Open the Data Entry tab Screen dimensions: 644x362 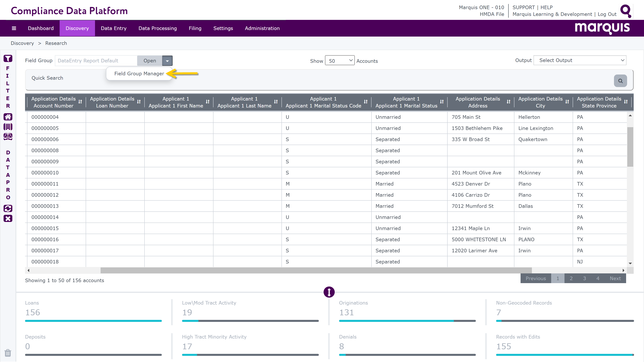pyautogui.click(x=114, y=28)
